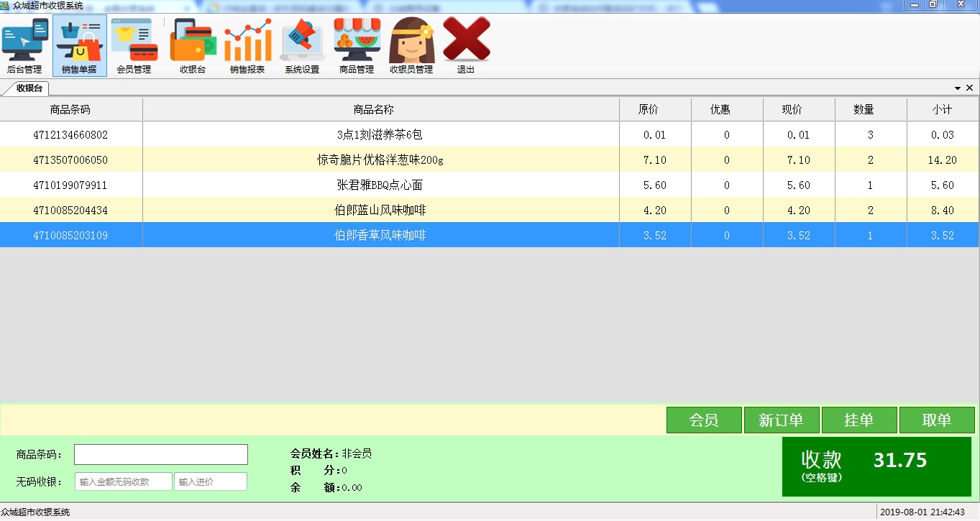Open 收银员管理 cashier management
The width and height of the screenshot is (980, 521).
pyautogui.click(x=411, y=45)
